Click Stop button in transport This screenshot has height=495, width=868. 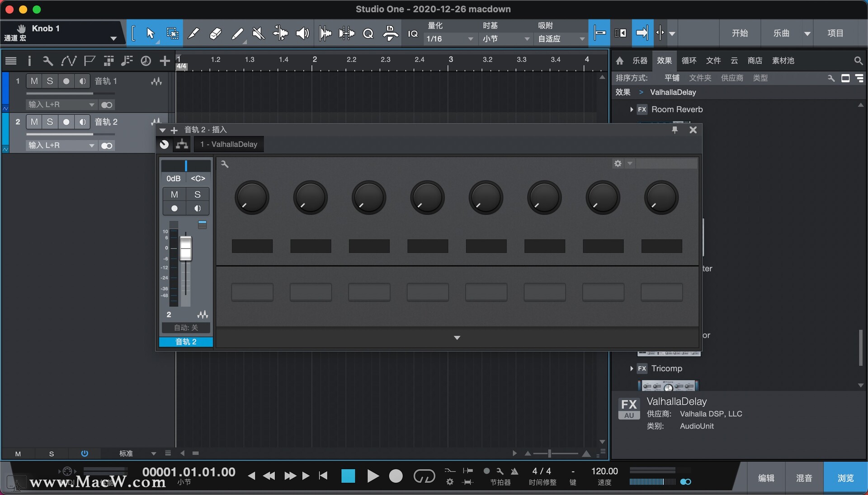tap(348, 476)
